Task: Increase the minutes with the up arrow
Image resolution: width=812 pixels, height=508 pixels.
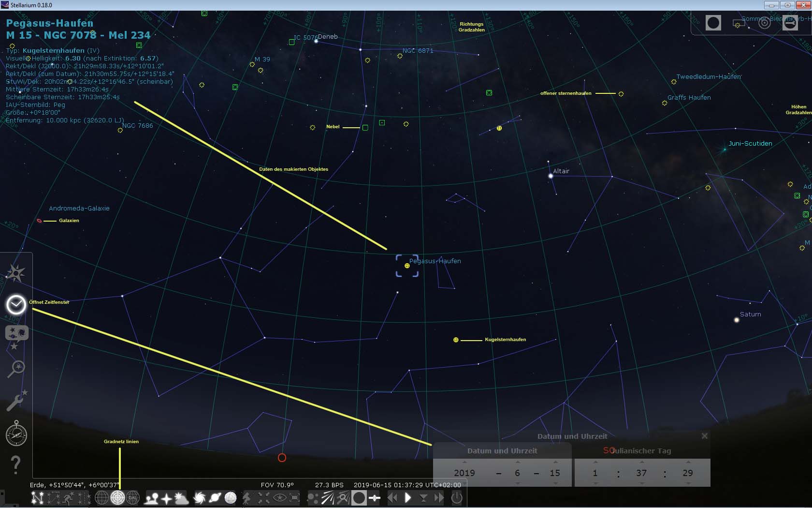Action: click(x=641, y=462)
